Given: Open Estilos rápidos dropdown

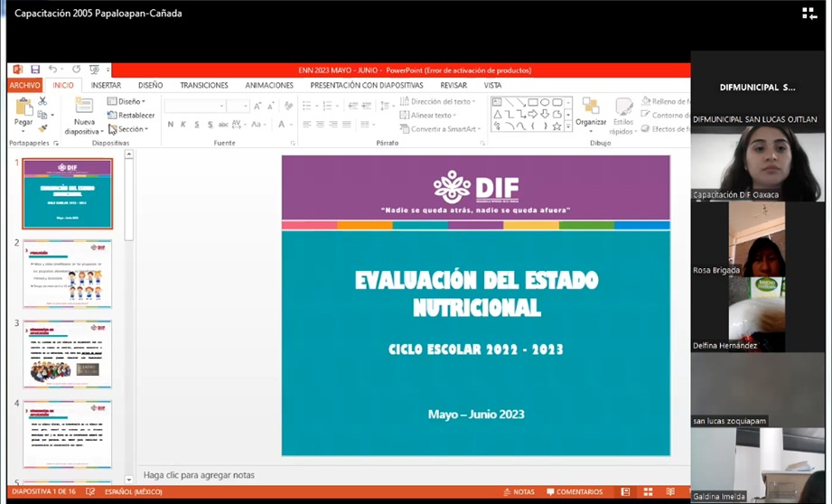Looking at the screenshot, I should pos(623,116).
